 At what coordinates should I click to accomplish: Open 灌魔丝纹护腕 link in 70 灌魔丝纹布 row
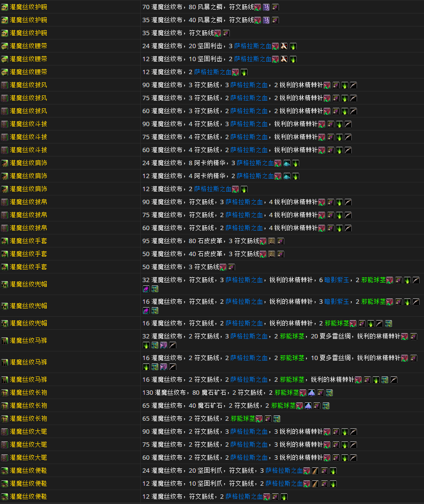[28, 7]
